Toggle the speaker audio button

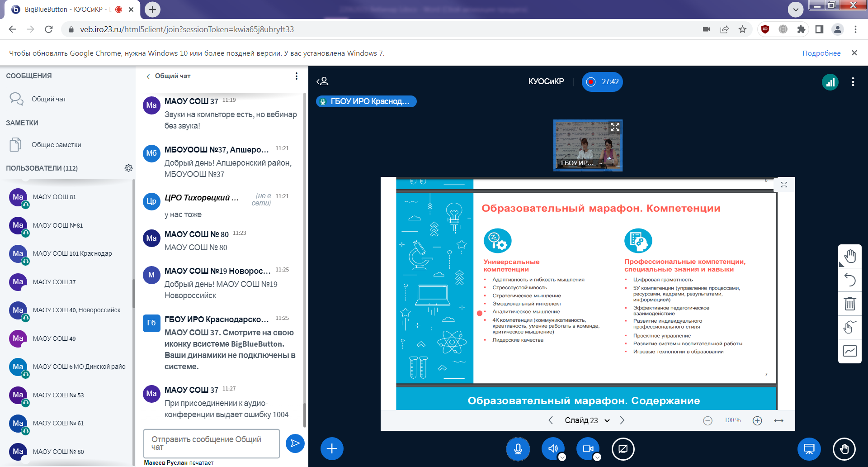click(x=553, y=448)
